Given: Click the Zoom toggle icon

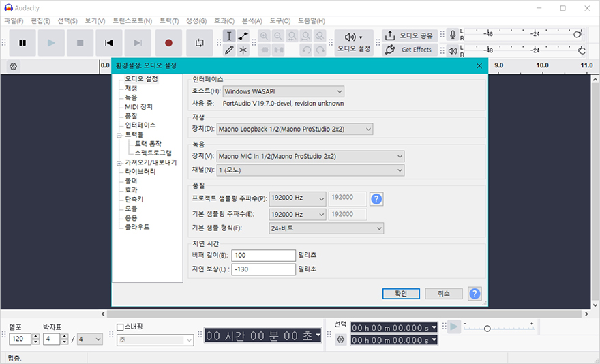Looking at the screenshot, I should (x=320, y=36).
